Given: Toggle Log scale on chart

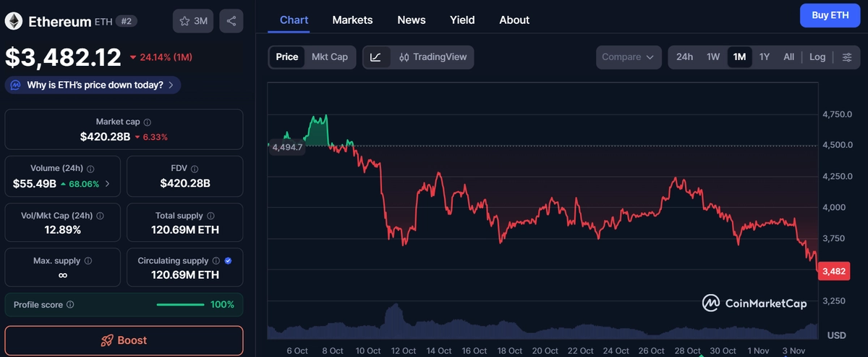Looking at the screenshot, I should click(x=817, y=57).
